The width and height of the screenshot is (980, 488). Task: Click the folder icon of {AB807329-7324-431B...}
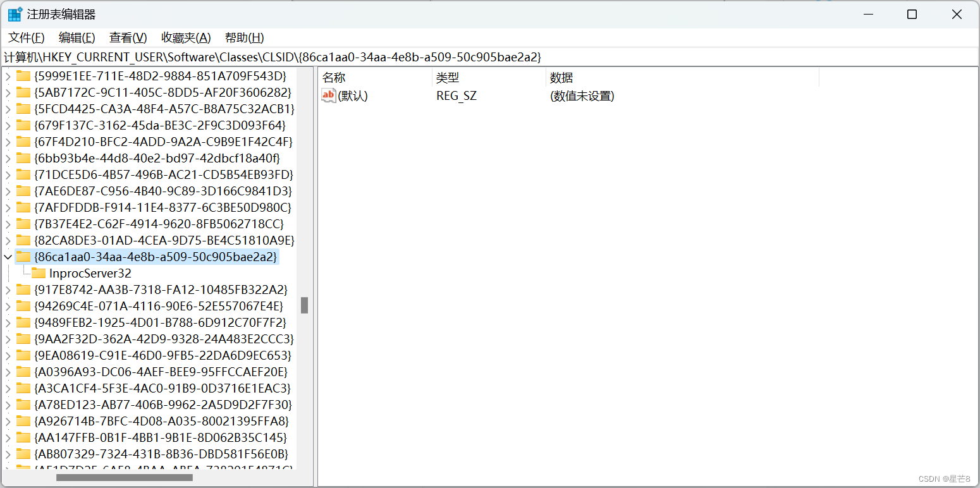point(23,454)
